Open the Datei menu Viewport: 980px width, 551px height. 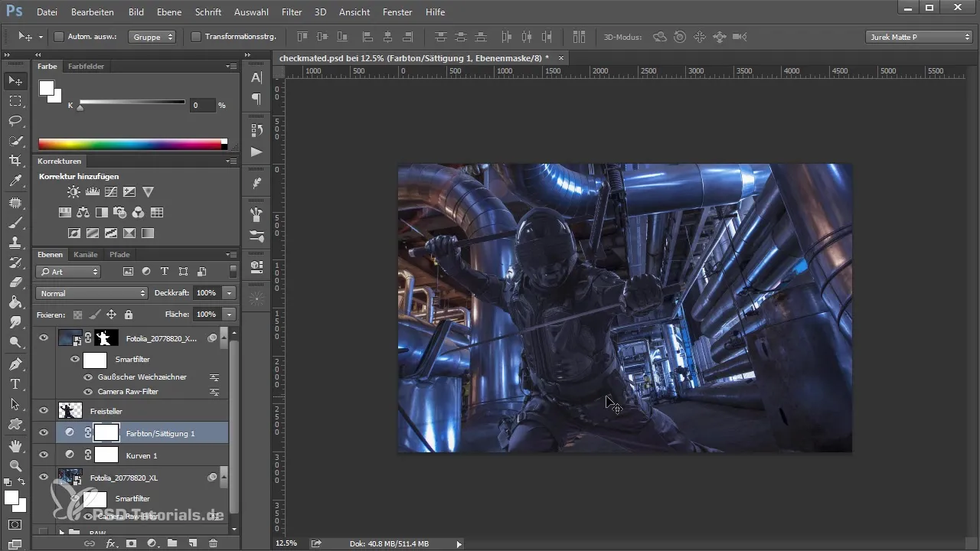[x=47, y=12]
